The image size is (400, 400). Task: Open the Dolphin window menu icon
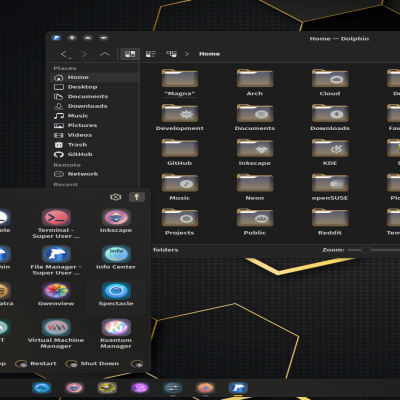click(56, 38)
